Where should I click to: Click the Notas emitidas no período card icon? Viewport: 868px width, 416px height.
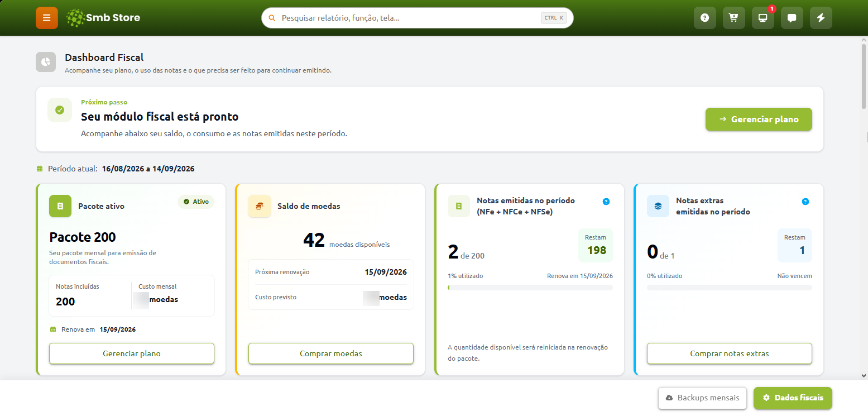459,206
